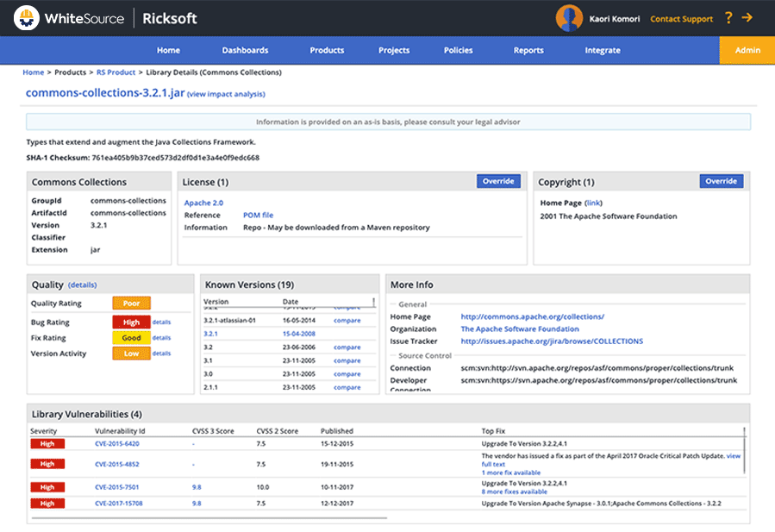Open Quality details link in panel header
The width and height of the screenshot is (775, 532).
83,285
